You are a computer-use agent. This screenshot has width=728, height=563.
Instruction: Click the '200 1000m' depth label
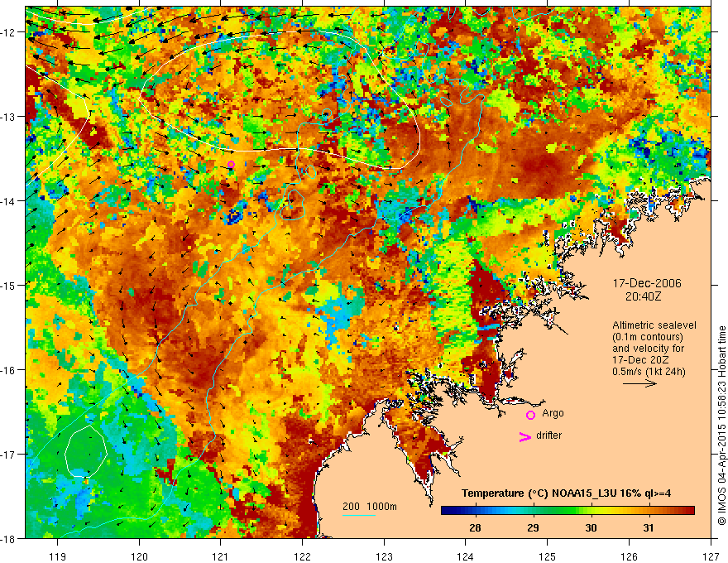370,507
